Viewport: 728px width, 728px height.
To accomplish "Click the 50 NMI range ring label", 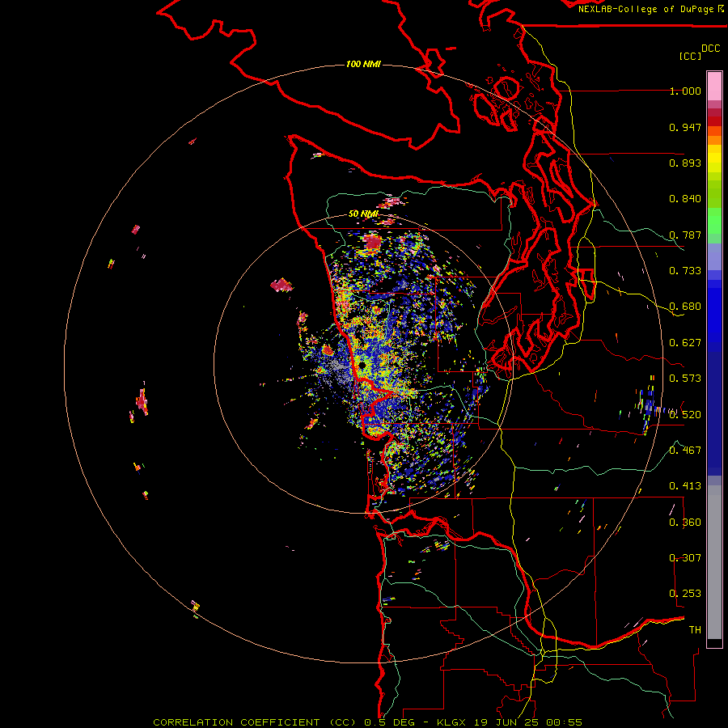I will [x=363, y=214].
